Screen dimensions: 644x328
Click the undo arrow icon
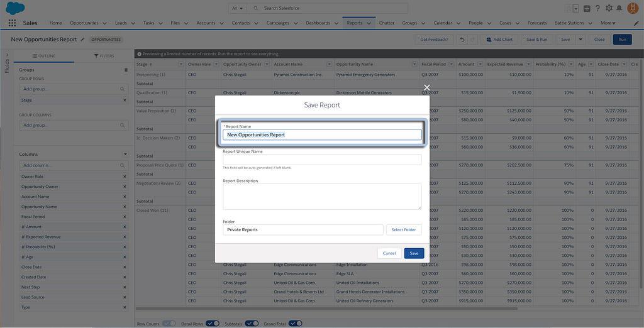[x=462, y=40]
